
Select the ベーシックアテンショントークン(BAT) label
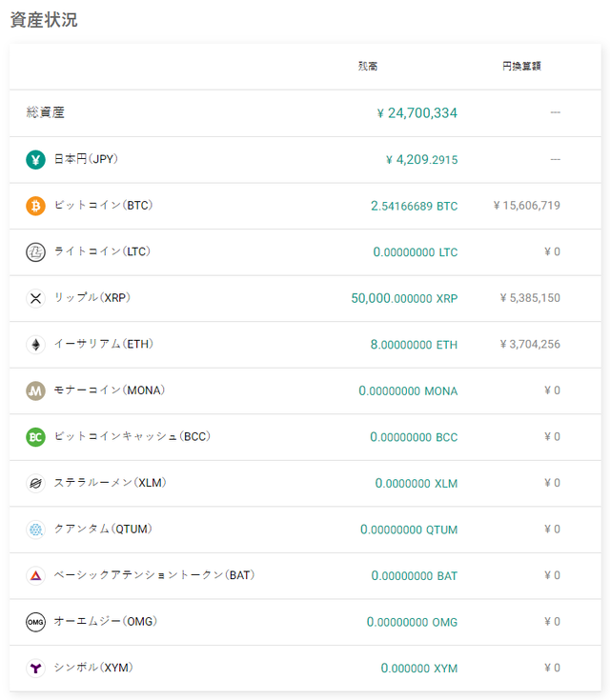tap(154, 575)
